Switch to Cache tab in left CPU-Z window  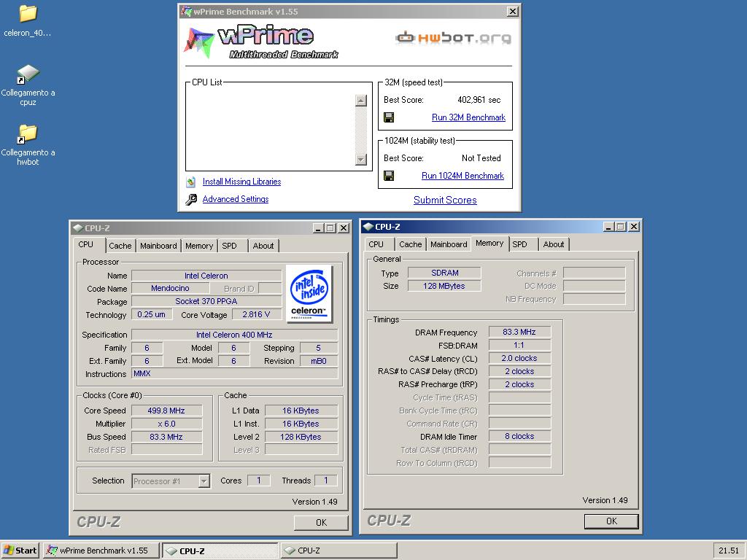[120, 246]
